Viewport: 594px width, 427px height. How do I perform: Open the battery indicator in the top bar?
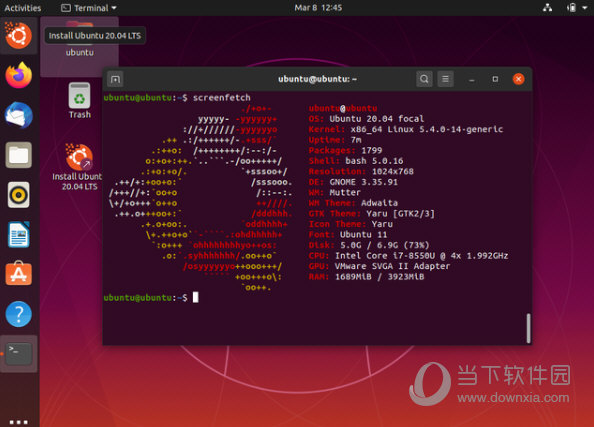pyautogui.click(x=572, y=8)
